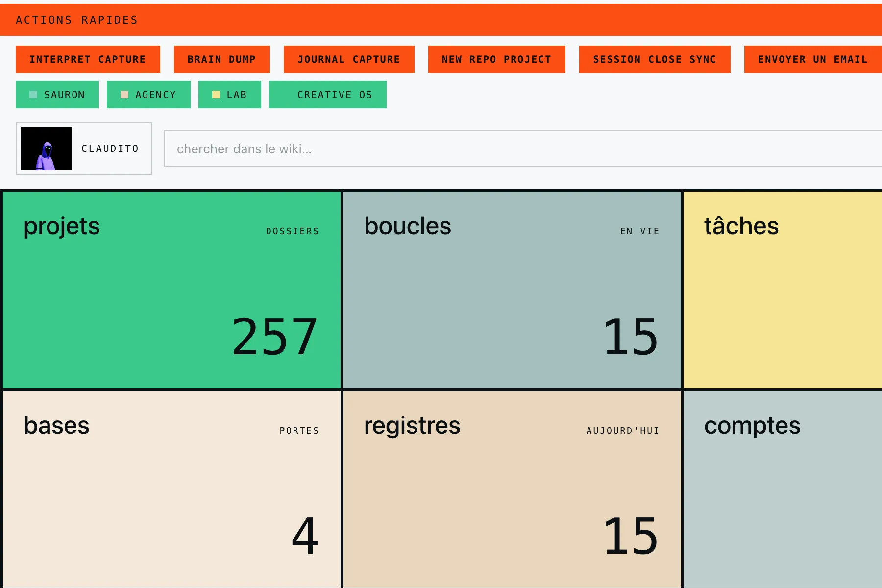Click Envoyer un Email button

click(813, 59)
